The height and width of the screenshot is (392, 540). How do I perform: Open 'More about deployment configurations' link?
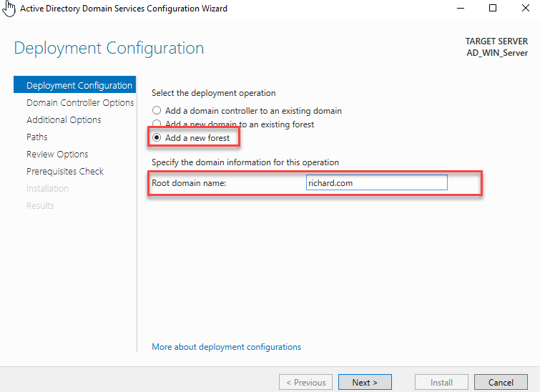click(226, 346)
